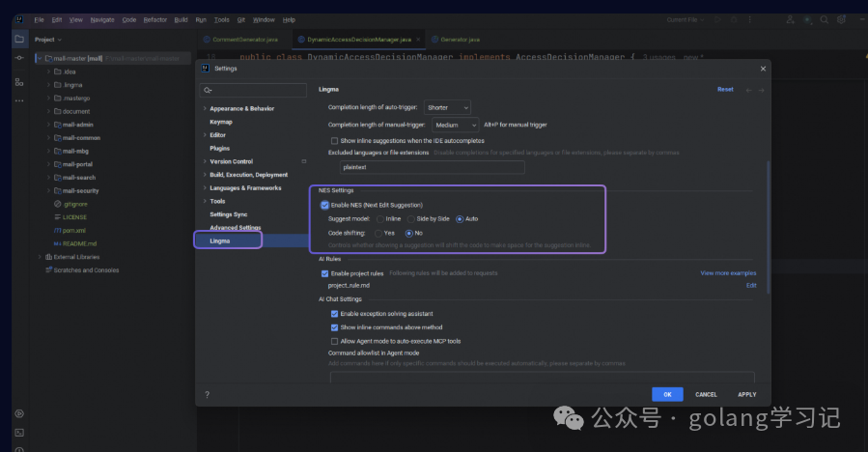Enable Allow Agent mode to auto-execute MCP tools
Image resolution: width=868 pixels, height=452 pixels.
pos(334,341)
